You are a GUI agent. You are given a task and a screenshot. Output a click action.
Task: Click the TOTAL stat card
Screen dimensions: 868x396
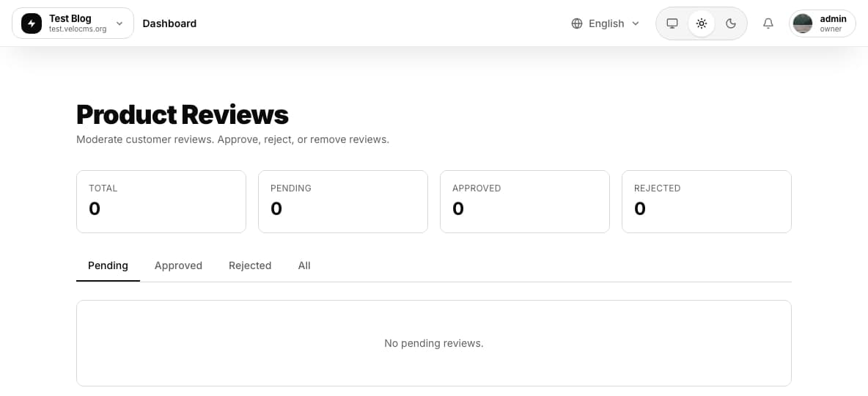click(161, 202)
